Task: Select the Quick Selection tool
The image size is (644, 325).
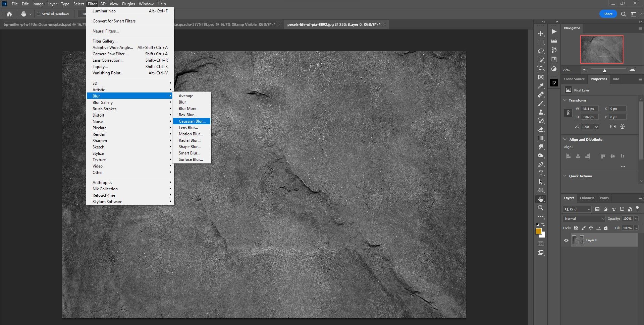Action: [x=541, y=60]
